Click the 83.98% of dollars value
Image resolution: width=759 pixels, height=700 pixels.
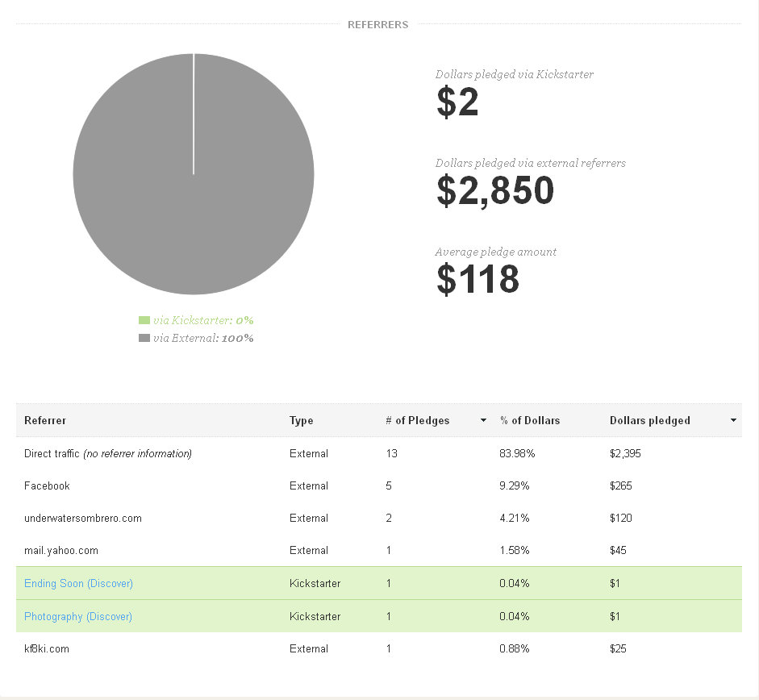517,453
